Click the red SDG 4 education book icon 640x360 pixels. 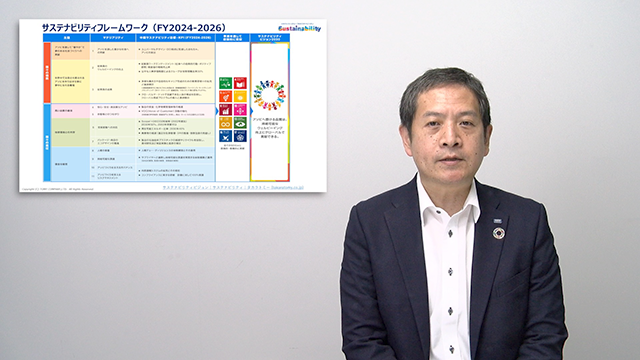point(240,83)
